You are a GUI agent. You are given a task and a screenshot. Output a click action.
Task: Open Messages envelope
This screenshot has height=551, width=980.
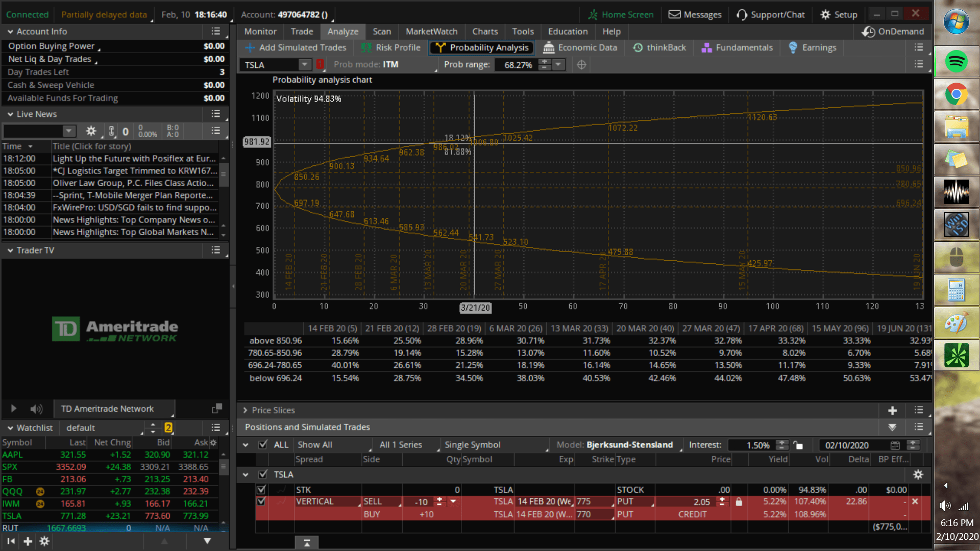click(x=695, y=15)
